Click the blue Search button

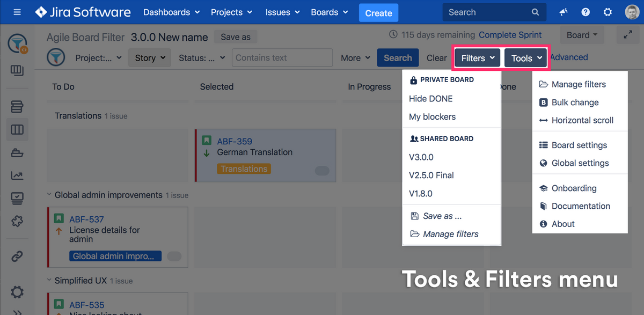click(x=398, y=58)
